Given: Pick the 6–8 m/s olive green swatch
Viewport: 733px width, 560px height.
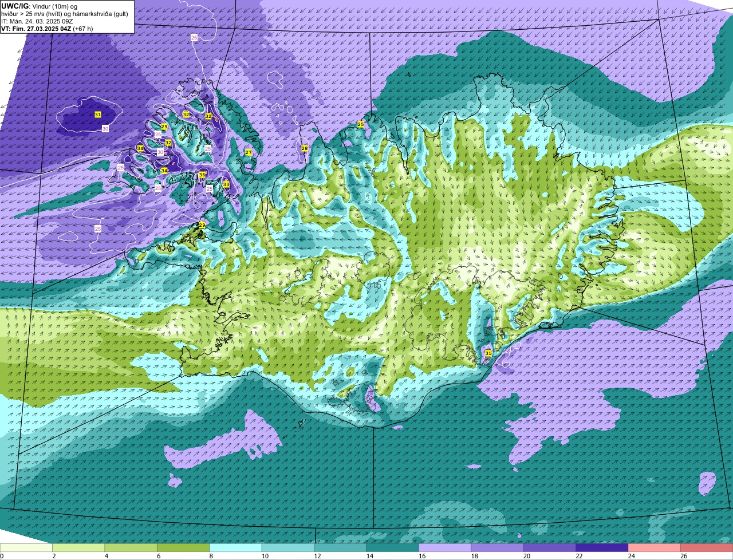Looking at the screenshot, I should (183, 547).
